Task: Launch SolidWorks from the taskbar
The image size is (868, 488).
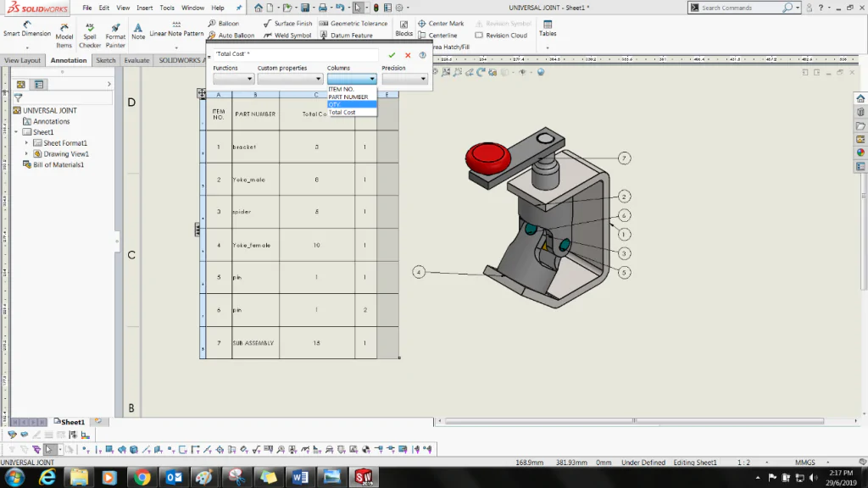Action: coord(363,477)
